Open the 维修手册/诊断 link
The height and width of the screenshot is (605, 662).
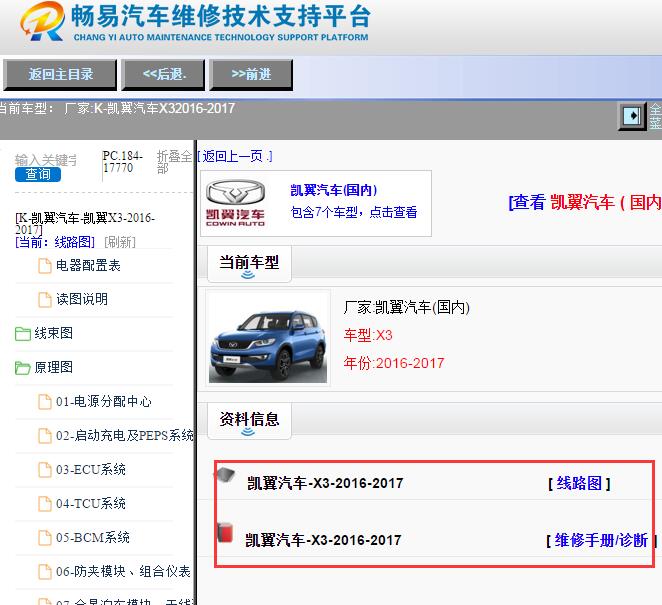(601, 540)
